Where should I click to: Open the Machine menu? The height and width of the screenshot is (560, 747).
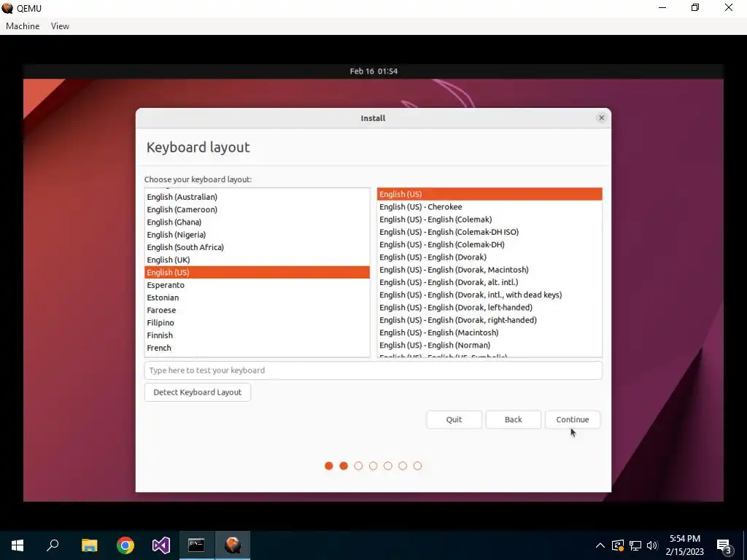point(23,26)
